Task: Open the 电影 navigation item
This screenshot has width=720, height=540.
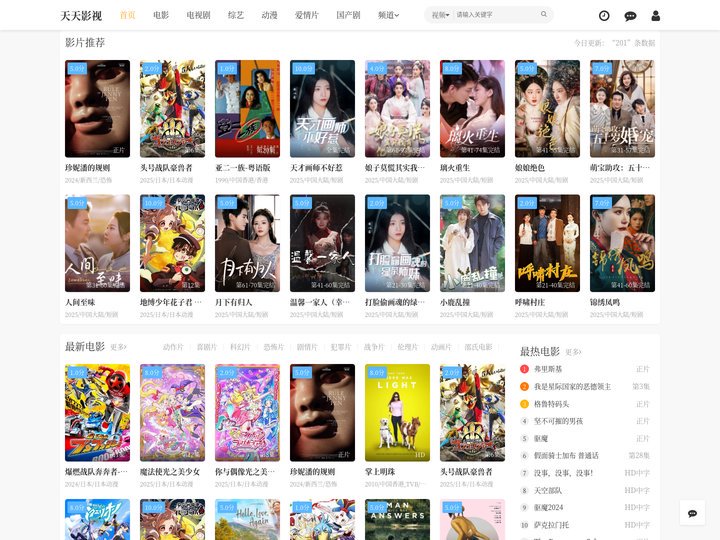Action: click(161, 15)
